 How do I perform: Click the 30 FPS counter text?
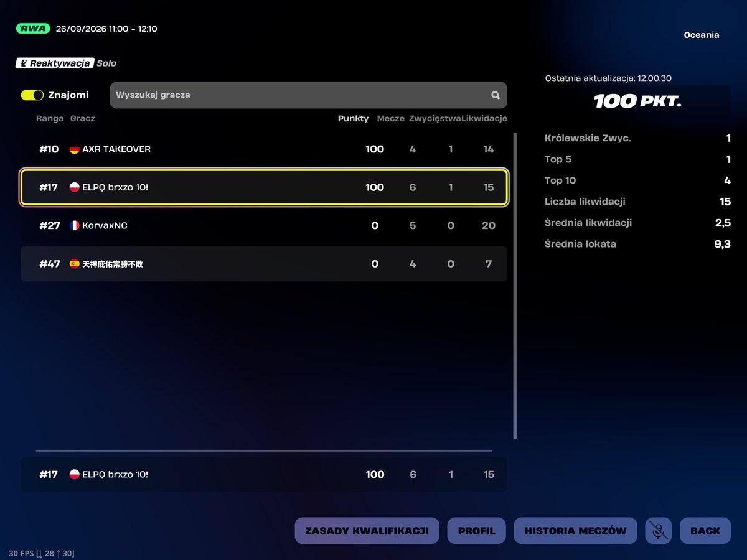41,553
